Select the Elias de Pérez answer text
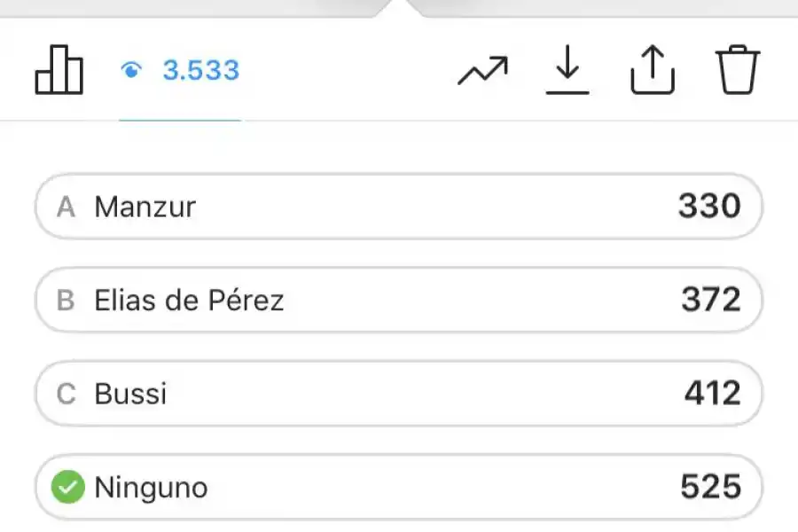Screen dimensions: 798x532 click(189, 301)
